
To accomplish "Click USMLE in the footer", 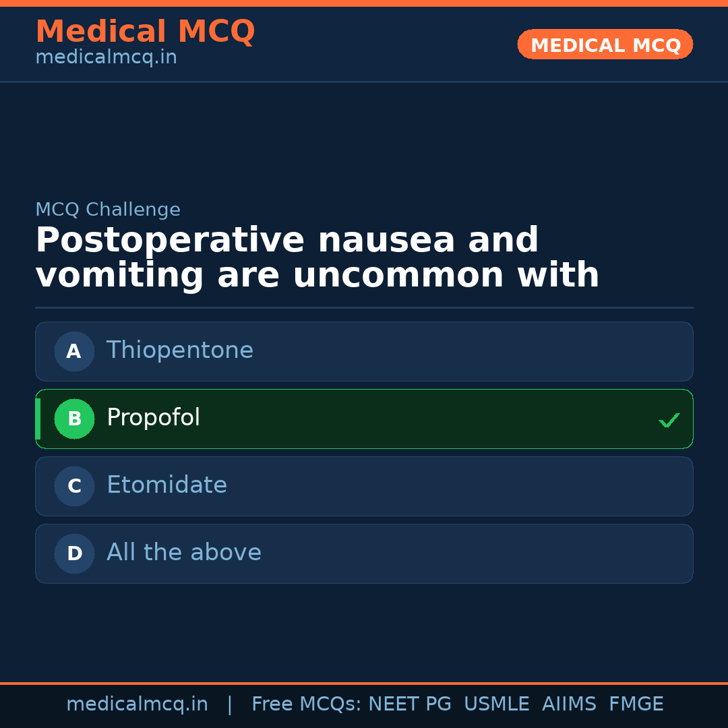I will point(496,704).
